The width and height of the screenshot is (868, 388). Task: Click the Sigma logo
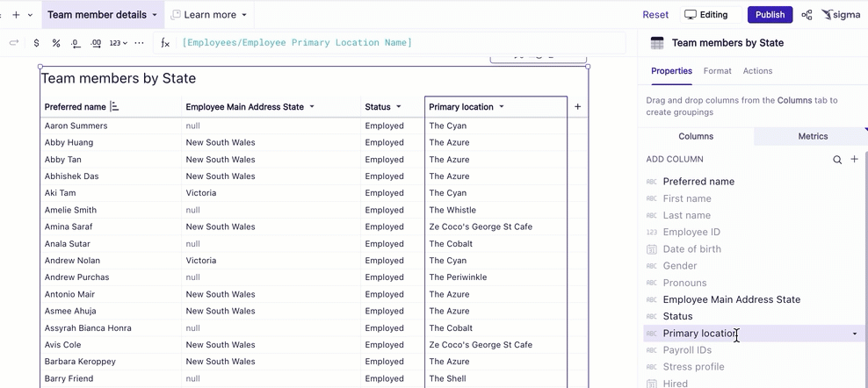(x=840, y=15)
